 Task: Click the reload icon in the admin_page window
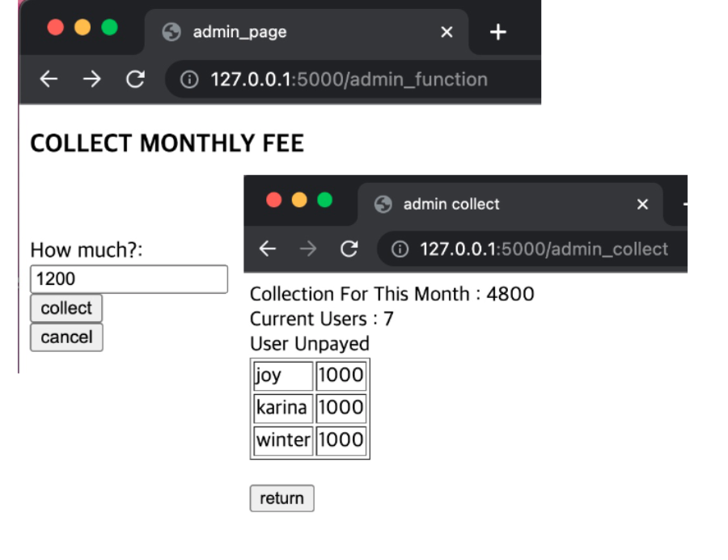(x=135, y=79)
